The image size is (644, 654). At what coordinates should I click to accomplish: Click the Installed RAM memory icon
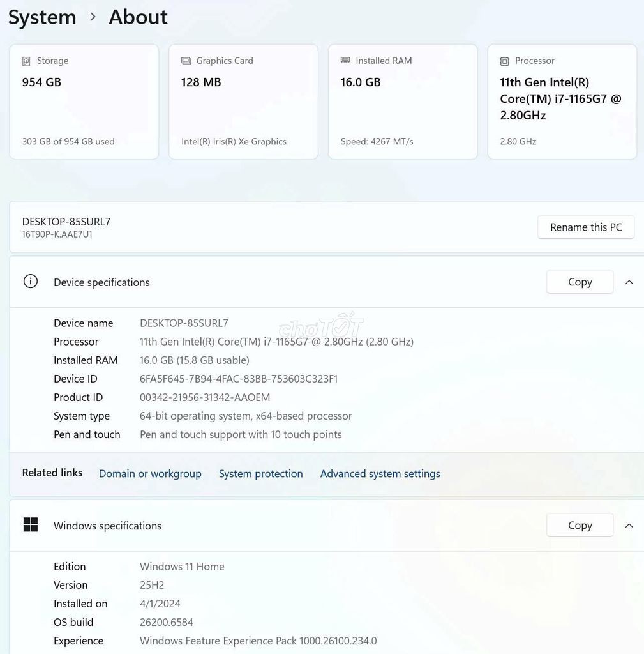point(345,61)
